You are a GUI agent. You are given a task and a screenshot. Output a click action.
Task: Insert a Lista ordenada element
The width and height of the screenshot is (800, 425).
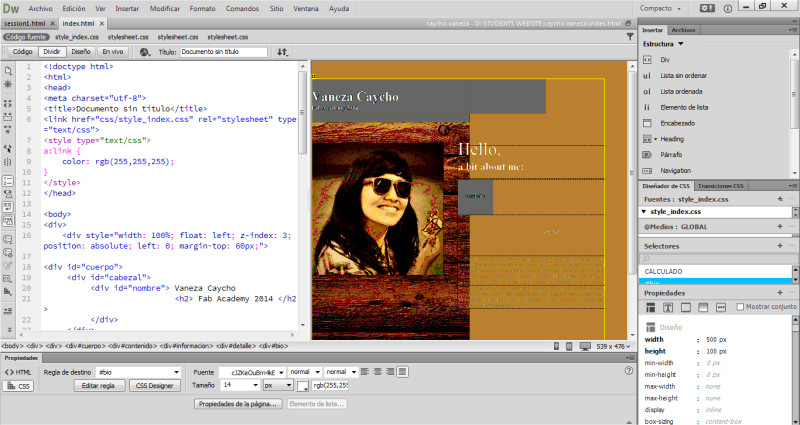point(683,91)
